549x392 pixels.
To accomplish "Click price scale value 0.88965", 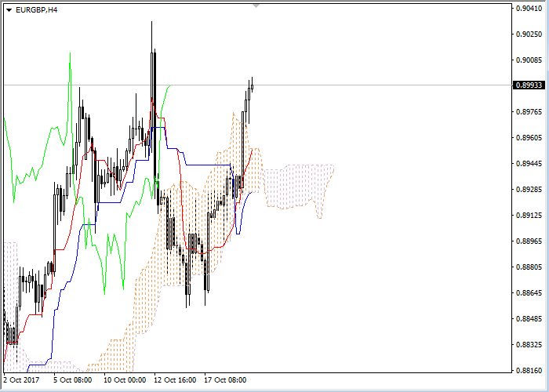I will tap(529, 241).
